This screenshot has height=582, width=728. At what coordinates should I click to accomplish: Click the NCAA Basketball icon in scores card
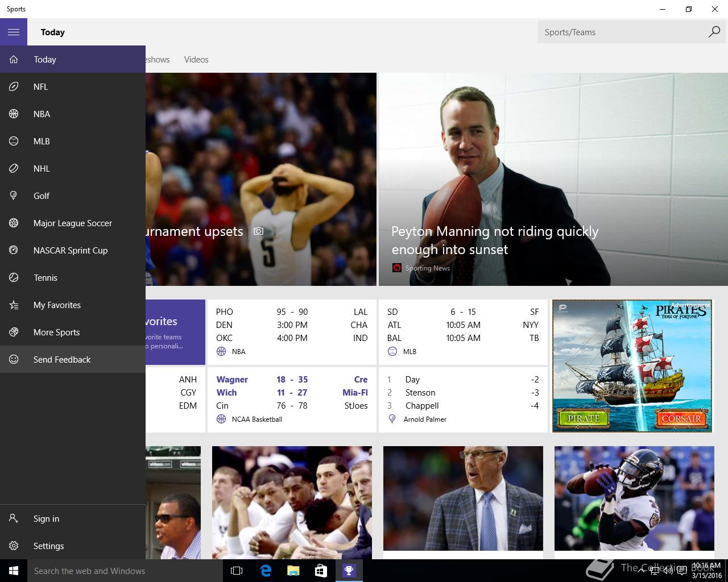pos(221,419)
